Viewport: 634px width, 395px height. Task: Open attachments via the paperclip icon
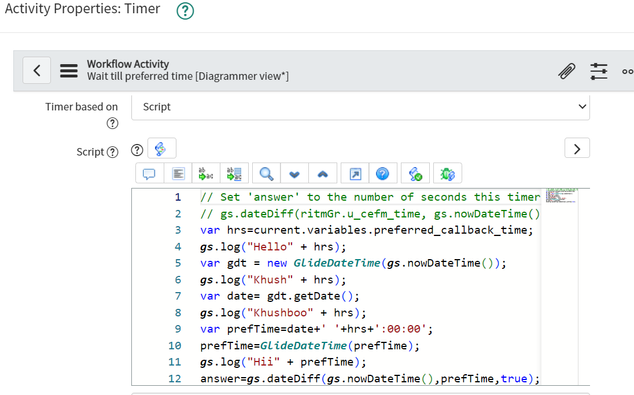pos(567,71)
